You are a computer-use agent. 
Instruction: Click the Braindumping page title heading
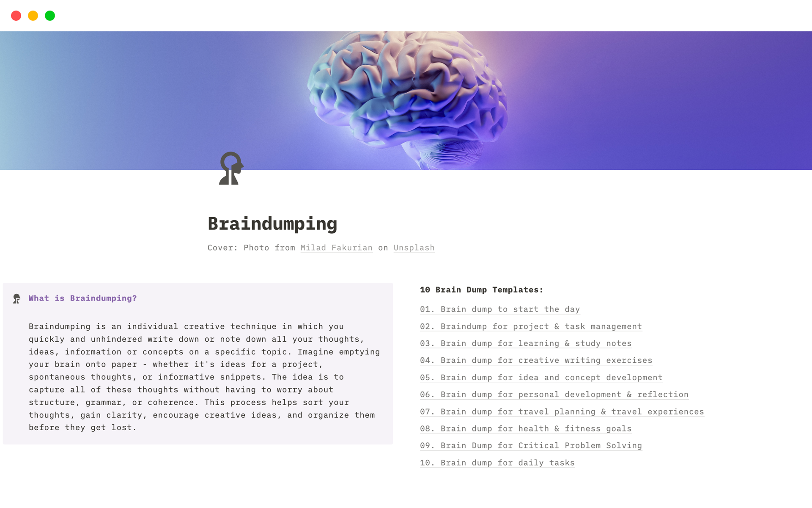click(x=272, y=222)
